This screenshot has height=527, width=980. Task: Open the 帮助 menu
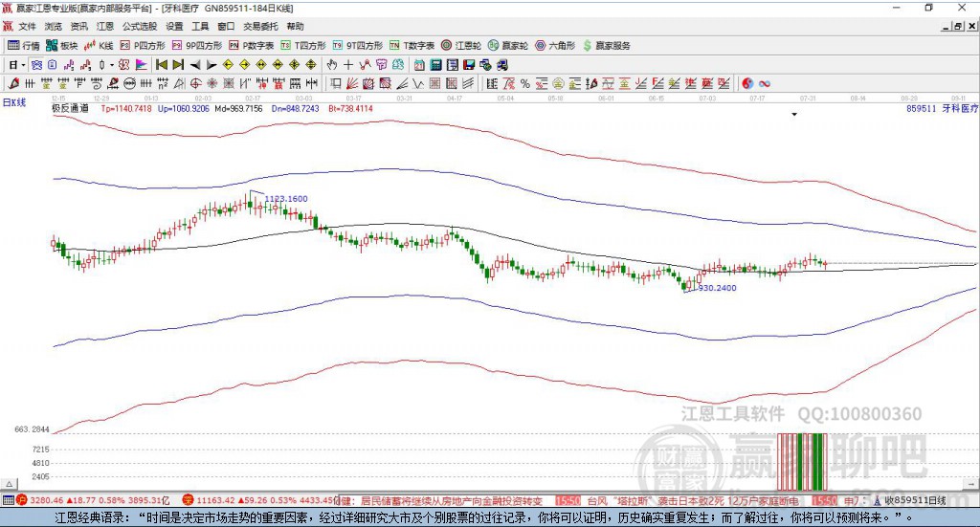coord(295,26)
